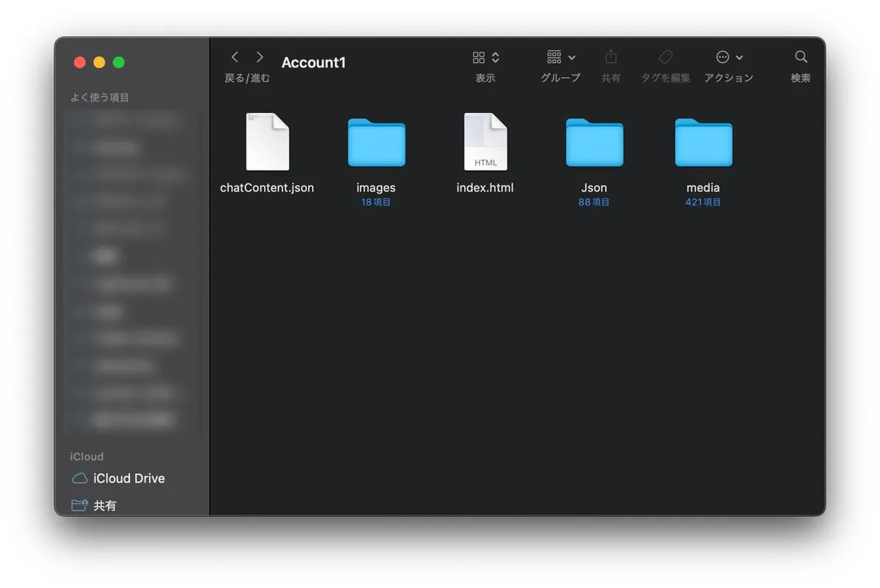
Task: Click the 421項目 item count
Action: (703, 202)
